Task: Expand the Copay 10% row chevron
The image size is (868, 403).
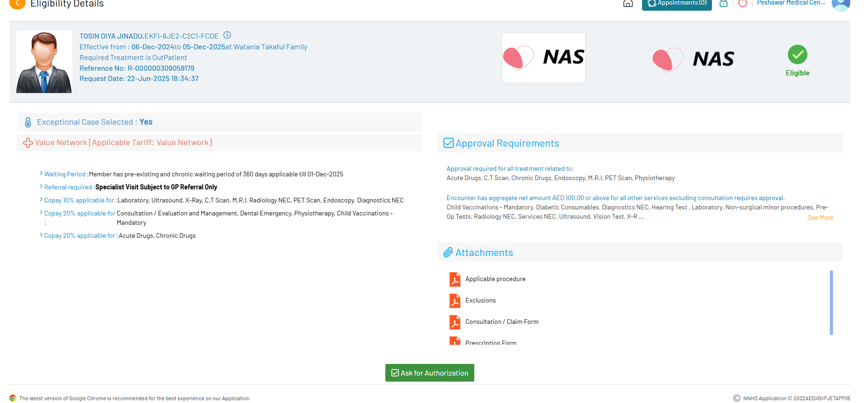Action: tap(41, 200)
